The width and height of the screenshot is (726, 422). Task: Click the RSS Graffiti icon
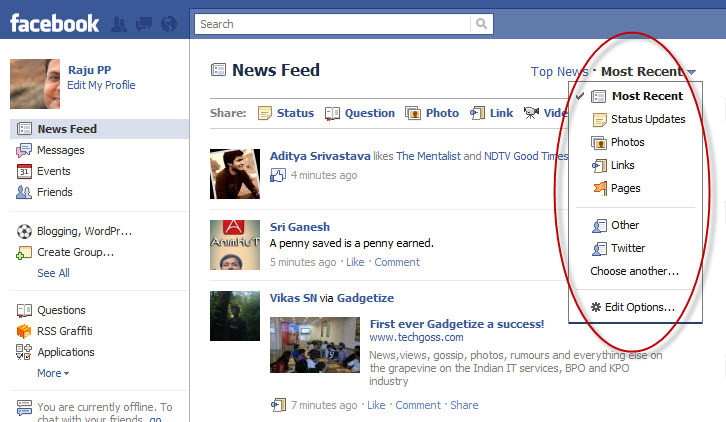(x=24, y=331)
